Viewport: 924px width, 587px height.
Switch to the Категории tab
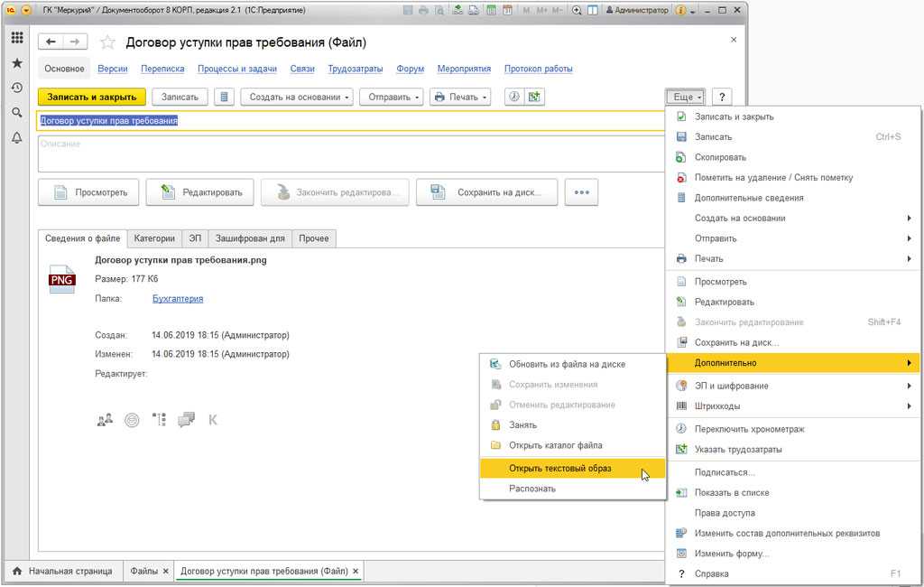pyautogui.click(x=154, y=238)
